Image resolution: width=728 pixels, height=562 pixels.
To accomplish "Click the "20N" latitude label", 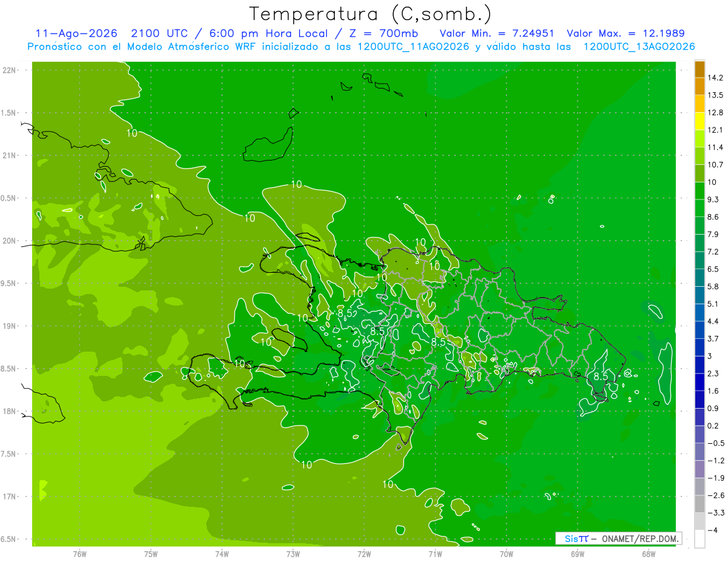I will [10, 241].
